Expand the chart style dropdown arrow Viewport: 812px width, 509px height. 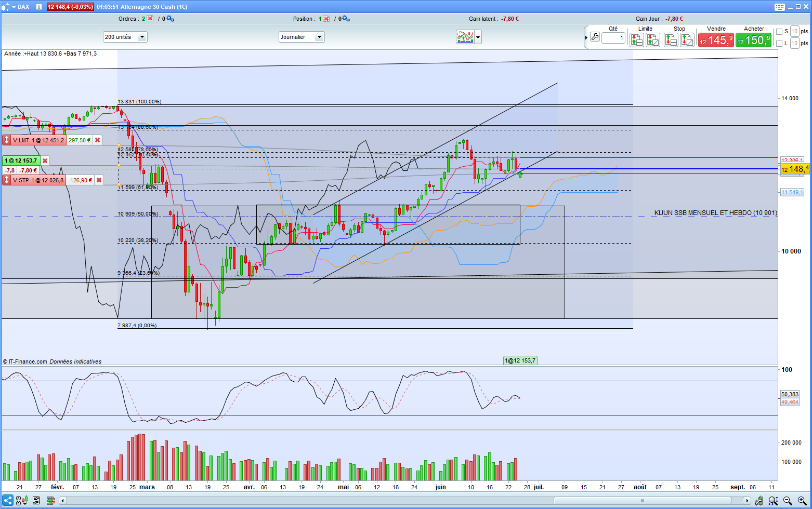point(478,37)
